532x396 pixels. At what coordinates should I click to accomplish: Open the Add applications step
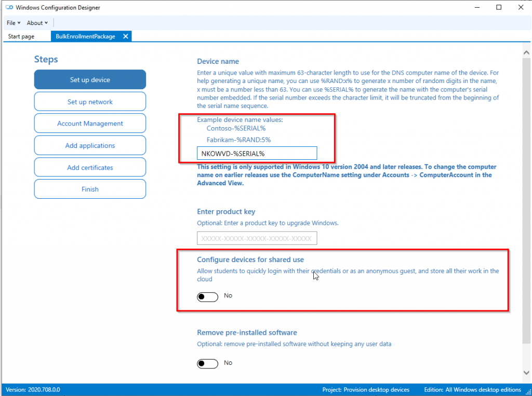click(90, 145)
